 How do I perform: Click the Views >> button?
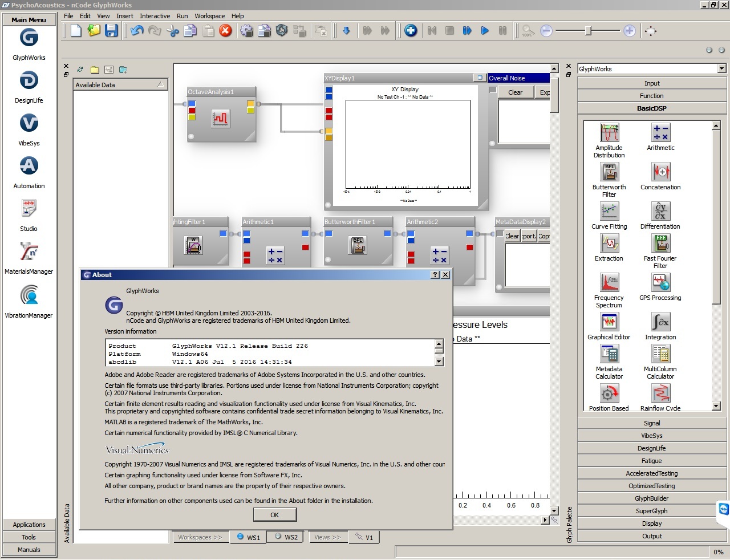point(327,537)
